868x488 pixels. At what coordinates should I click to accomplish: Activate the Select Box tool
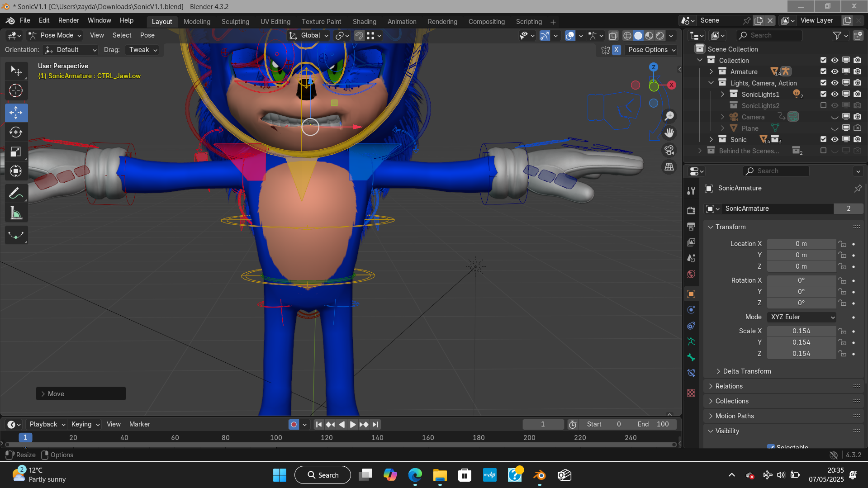[16, 71]
